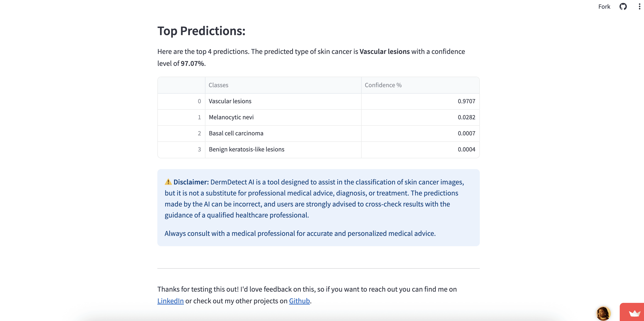Sort by the Classes column header

(x=283, y=85)
